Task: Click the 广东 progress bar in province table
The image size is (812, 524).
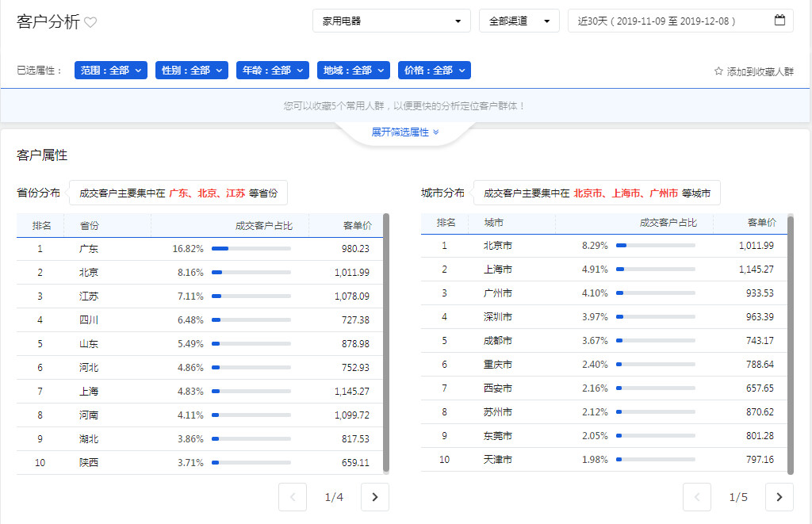Action: click(251, 249)
